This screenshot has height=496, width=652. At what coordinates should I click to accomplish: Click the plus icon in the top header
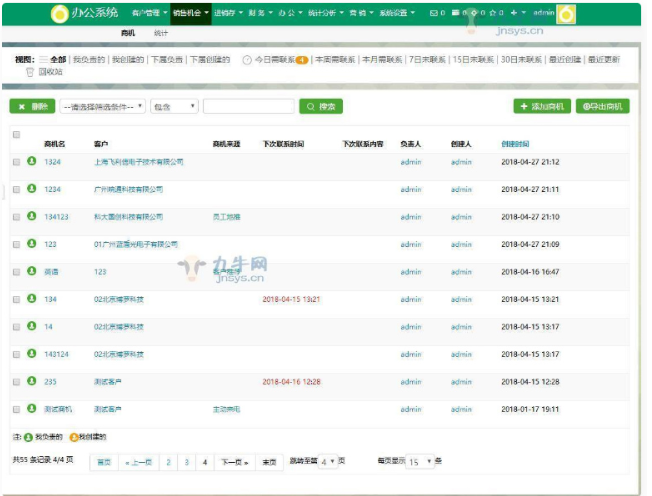[513, 14]
